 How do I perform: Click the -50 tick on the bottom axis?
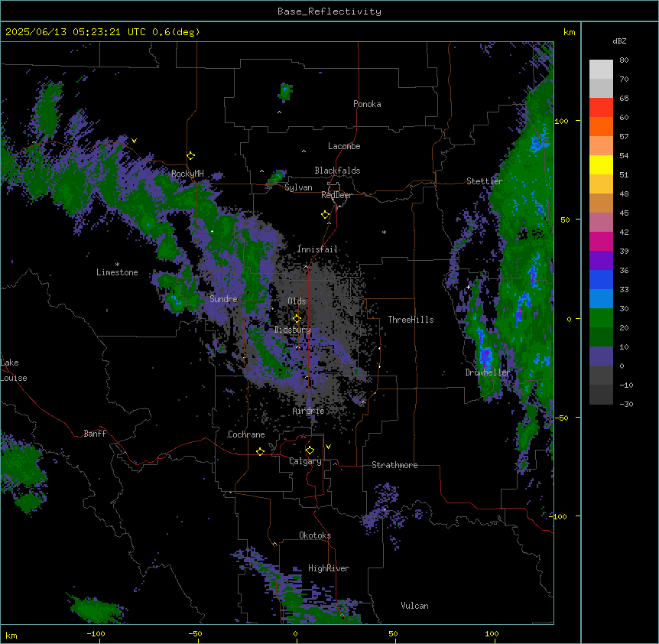[195, 633]
